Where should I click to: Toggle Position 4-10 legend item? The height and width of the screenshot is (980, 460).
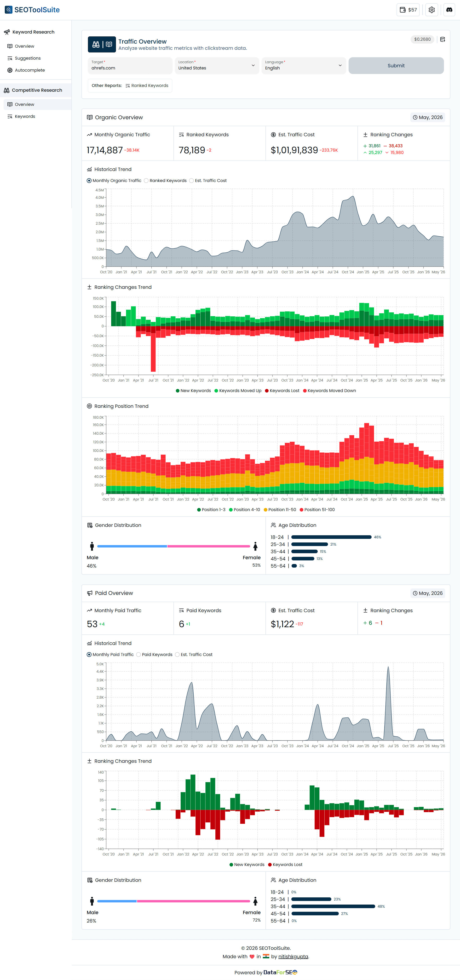coord(244,510)
